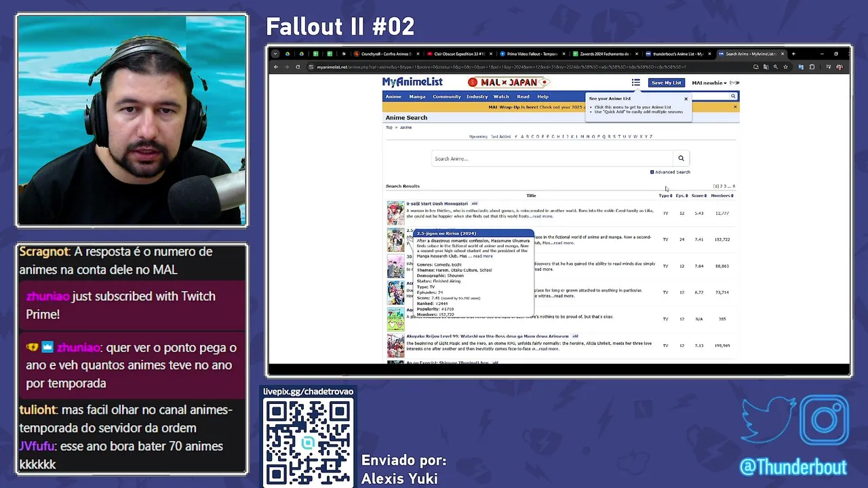Bookmark this page with the star icon
868x488 pixels.
785,67
